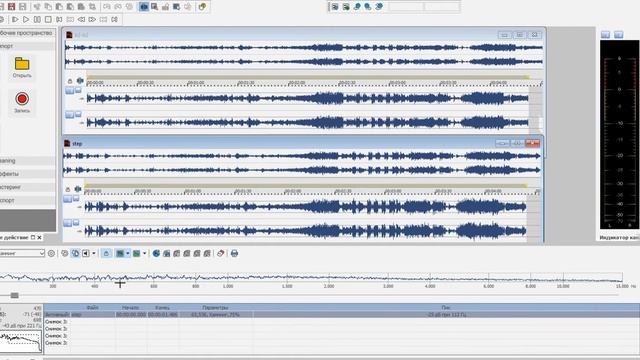Toggle first channel button of step window bottom track

(67, 223)
